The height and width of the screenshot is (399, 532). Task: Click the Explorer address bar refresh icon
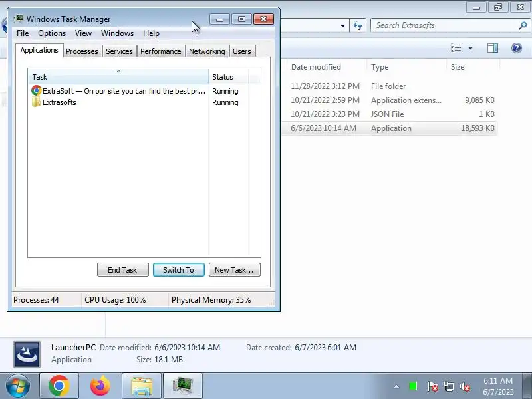(x=358, y=25)
